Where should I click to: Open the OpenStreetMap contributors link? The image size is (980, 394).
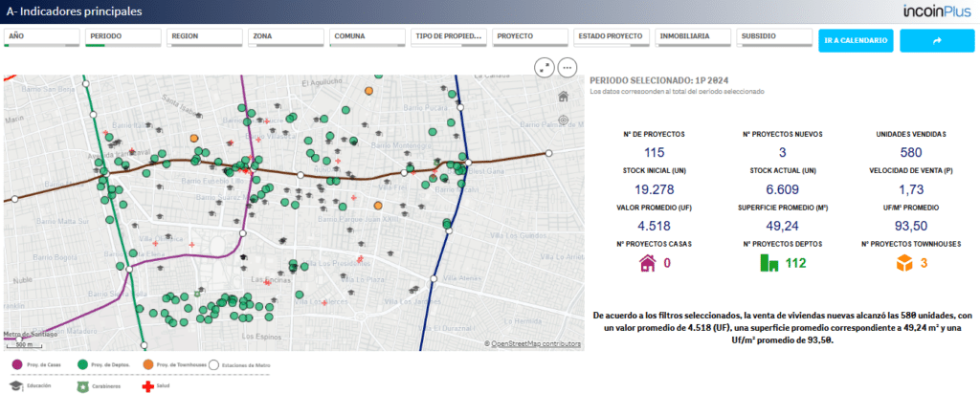click(536, 344)
